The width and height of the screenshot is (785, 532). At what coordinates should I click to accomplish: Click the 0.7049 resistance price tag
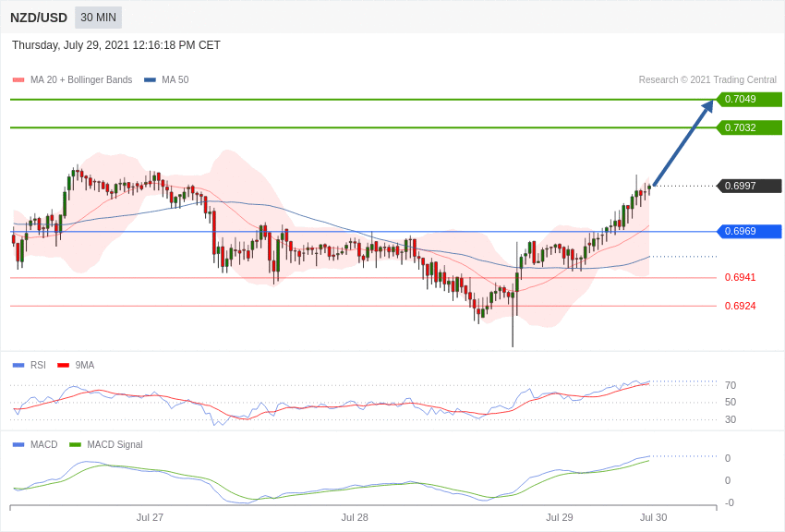749,99
